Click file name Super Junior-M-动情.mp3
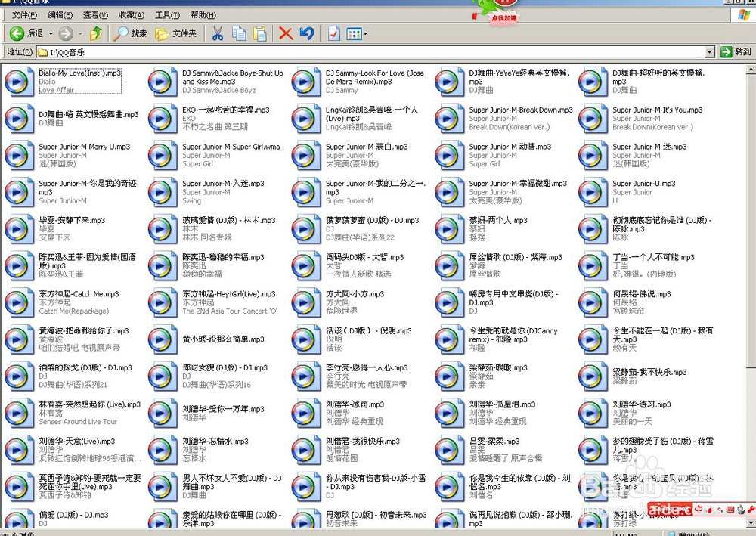 click(x=510, y=147)
